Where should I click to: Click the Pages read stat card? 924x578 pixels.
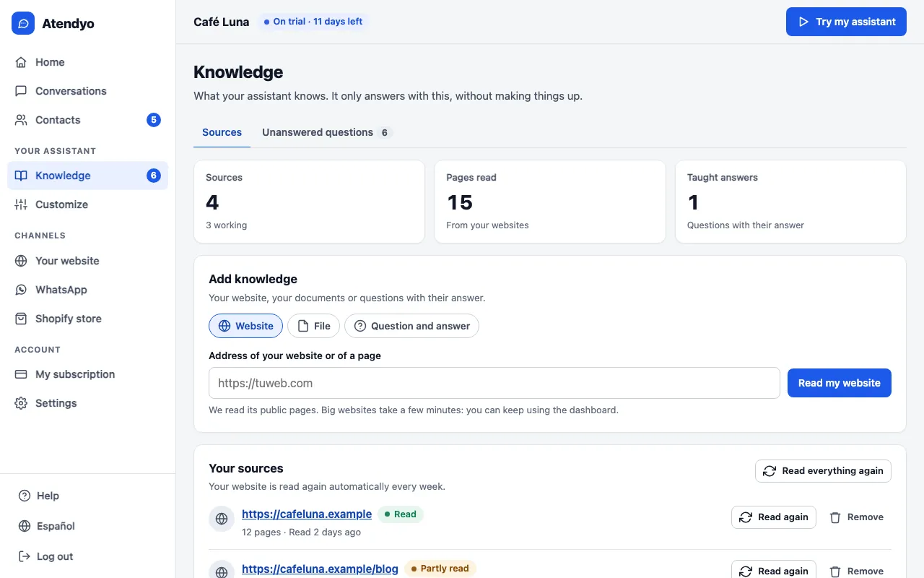click(x=549, y=202)
